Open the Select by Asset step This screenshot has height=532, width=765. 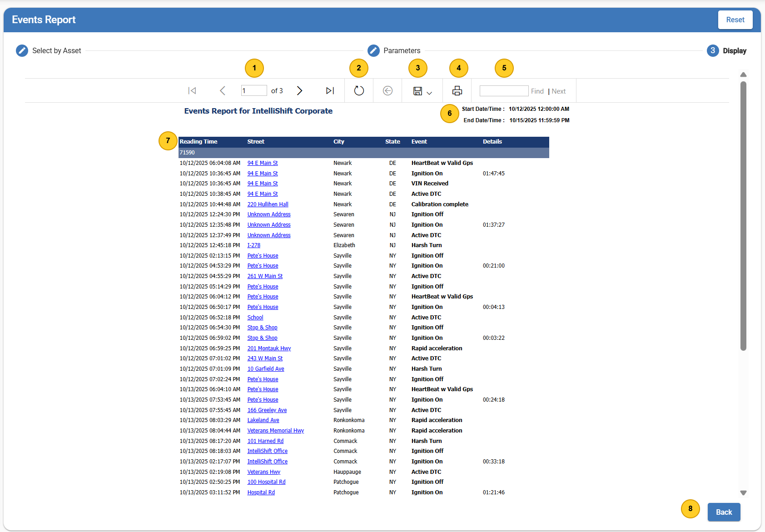pos(57,50)
